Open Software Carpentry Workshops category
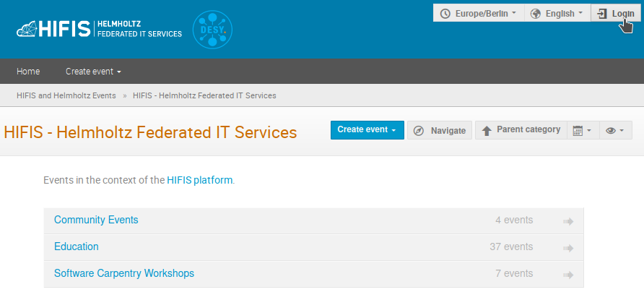Screen dimensions: 644x300 coord(124,273)
